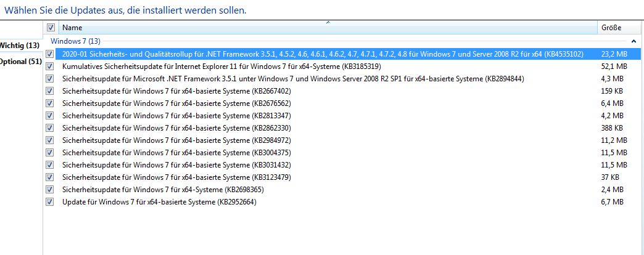This screenshot has width=644, height=255.
Task: Click the 4,3 MB size value
Action: coord(613,78)
